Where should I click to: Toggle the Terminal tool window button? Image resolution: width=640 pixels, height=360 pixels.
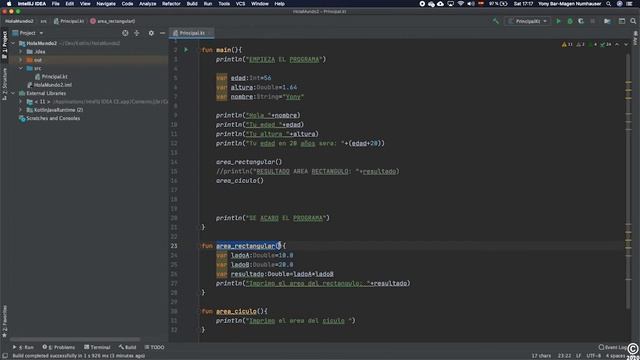(x=97, y=347)
